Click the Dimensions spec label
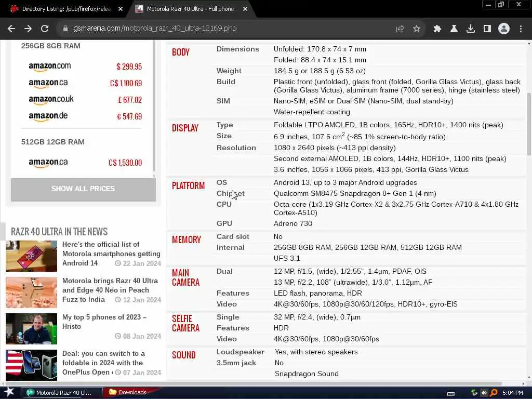This screenshot has width=532, height=399. [237, 49]
